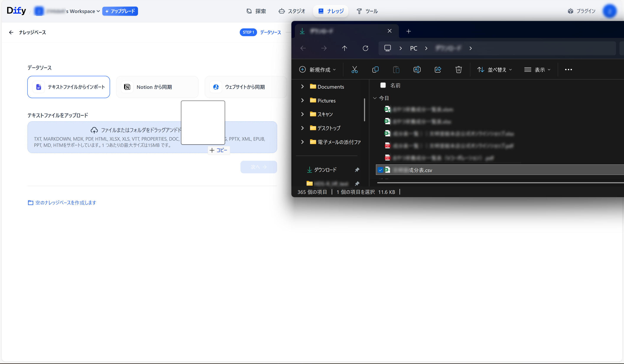
Task: Refresh the Explorer folder view
Action: pos(365,48)
